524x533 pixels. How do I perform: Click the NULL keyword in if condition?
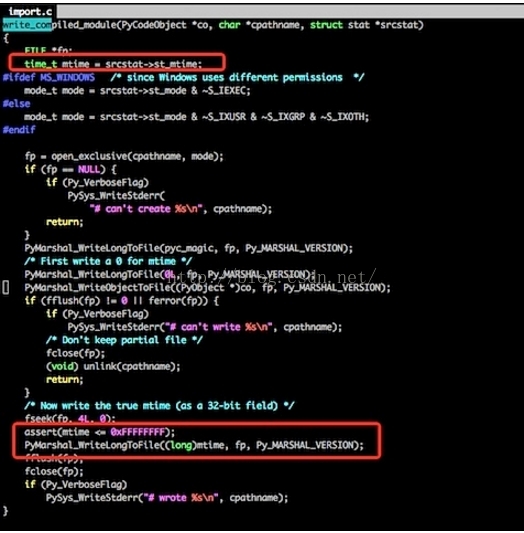click(89, 170)
